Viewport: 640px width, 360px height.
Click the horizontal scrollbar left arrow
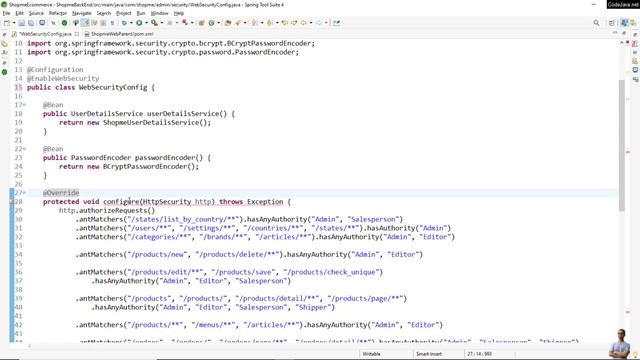[x=29, y=346]
